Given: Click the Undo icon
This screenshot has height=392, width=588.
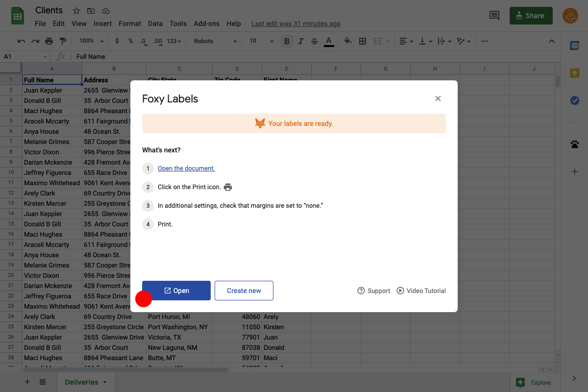Looking at the screenshot, I should tap(22, 41).
